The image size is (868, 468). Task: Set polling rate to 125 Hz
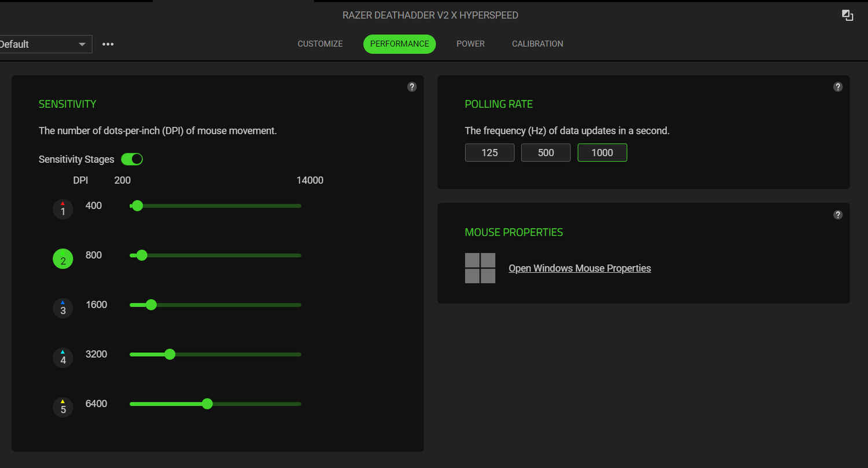(490, 153)
